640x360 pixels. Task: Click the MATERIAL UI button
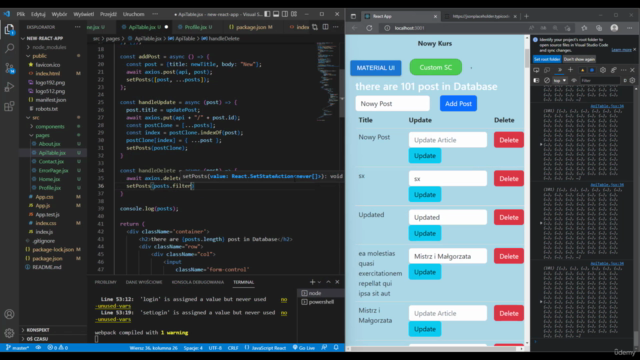tap(376, 68)
